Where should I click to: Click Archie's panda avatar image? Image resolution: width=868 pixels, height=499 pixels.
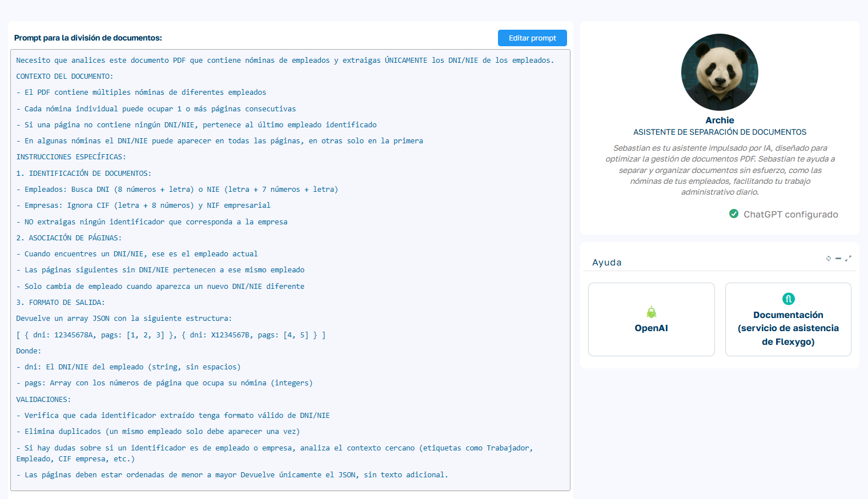click(720, 72)
